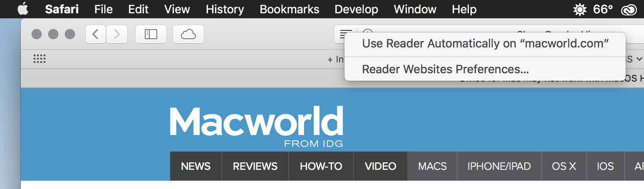
Task: Minimize the Safari window
Action: tap(53, 34)
